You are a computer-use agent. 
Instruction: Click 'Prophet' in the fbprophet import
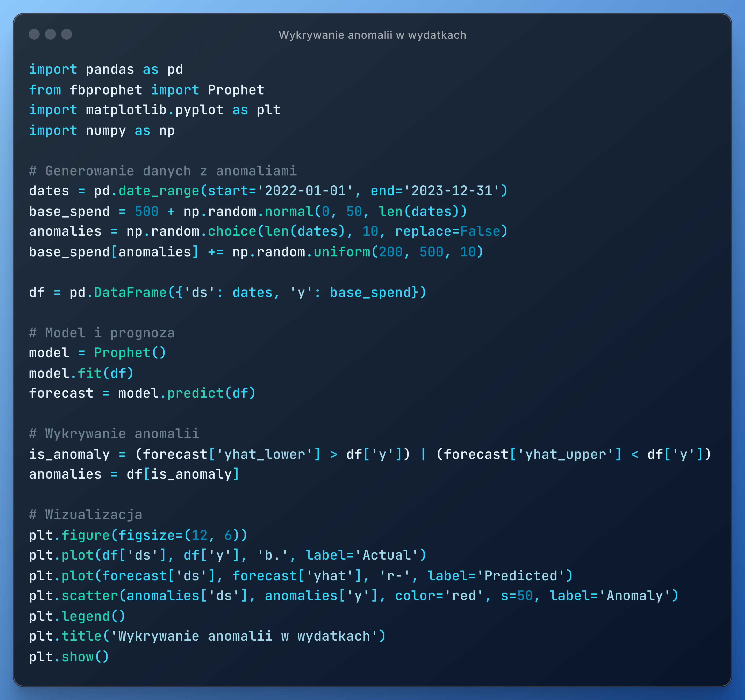(236, 90)
